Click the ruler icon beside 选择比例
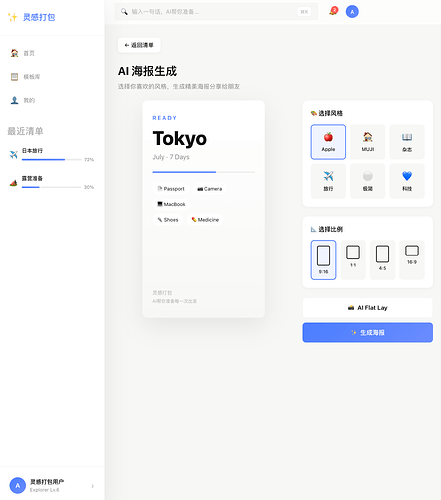 tap(314, 229)
